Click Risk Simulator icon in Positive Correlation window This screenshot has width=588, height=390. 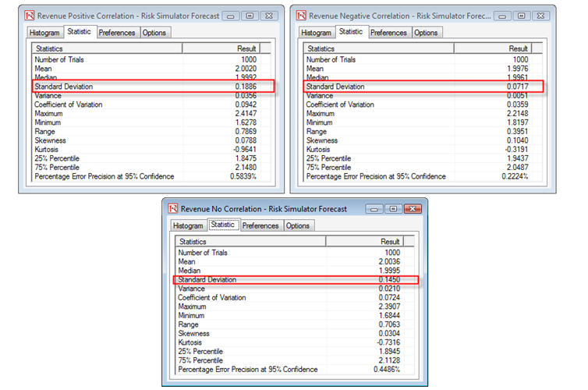click(x=30, y=16)
